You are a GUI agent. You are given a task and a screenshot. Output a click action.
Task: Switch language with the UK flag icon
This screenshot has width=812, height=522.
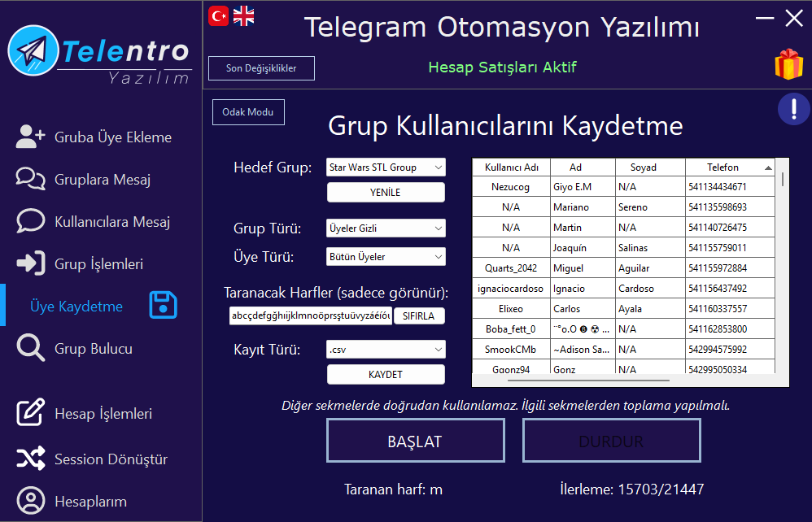243,15
